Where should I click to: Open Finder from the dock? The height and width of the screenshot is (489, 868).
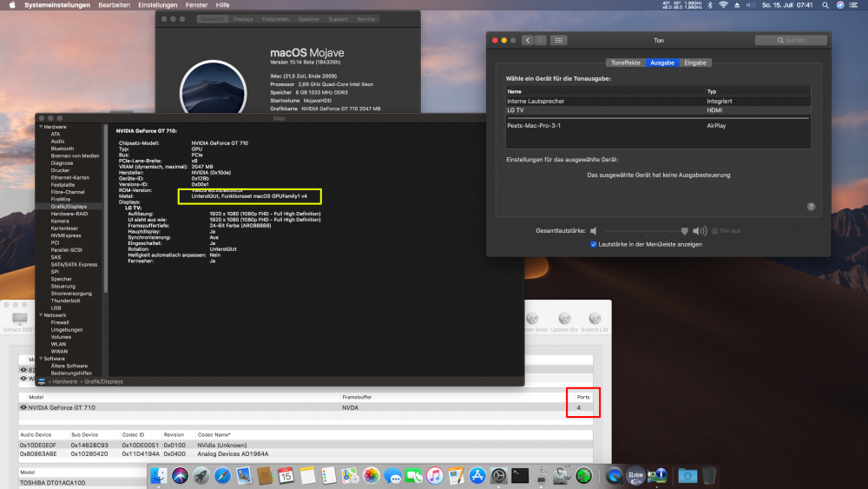pos(159,476)
